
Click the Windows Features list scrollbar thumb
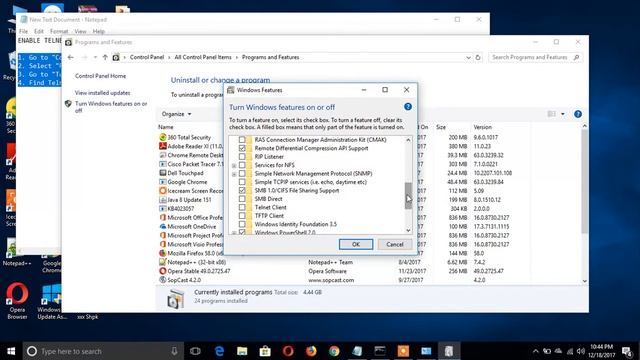click(x=408, y=196)
